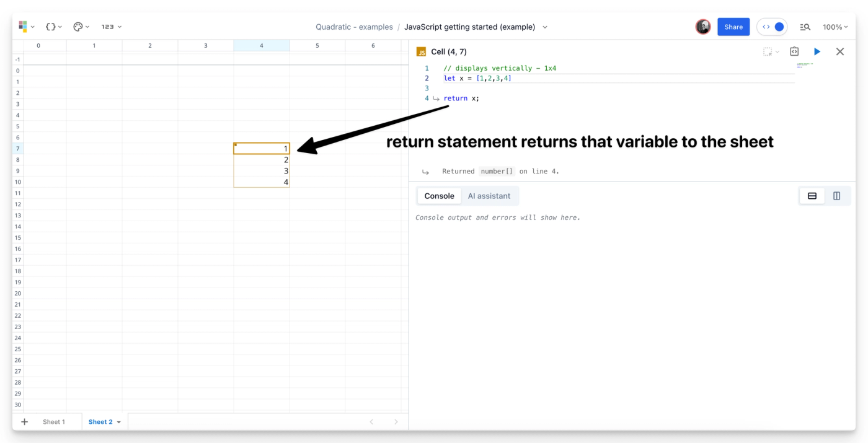Click the code minimap preview
This screenshot has width=868, height=443.
[804, 65]
